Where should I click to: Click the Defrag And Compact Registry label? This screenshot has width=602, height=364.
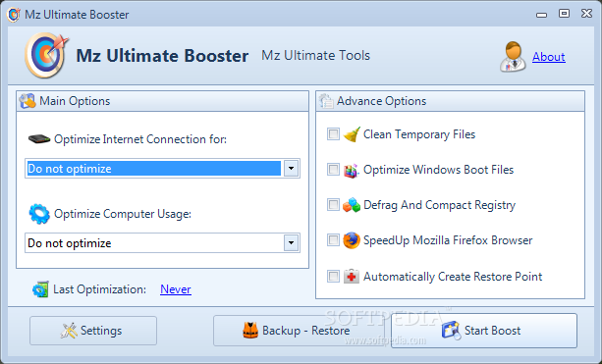[439, 205]
